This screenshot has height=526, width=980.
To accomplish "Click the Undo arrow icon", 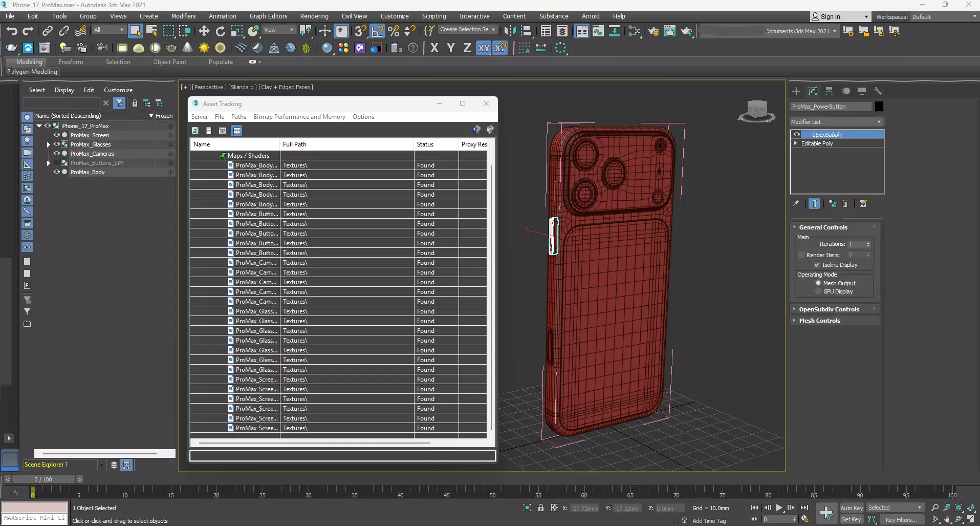I will pos(11,31).
